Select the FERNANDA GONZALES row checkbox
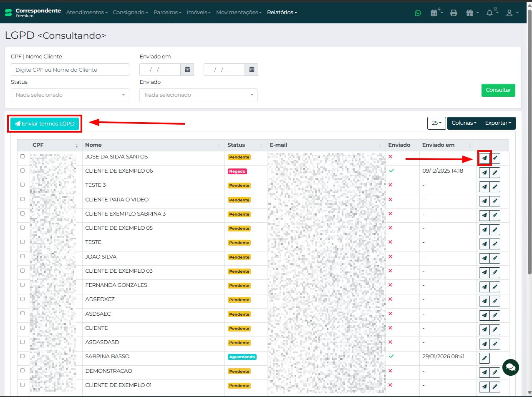Image resolution: width=532 pixels, height=397 pixels. 23,285
